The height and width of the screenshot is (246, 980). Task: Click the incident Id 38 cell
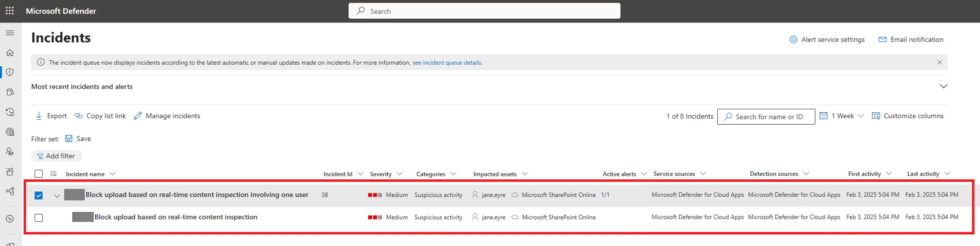tap(324, 195)
